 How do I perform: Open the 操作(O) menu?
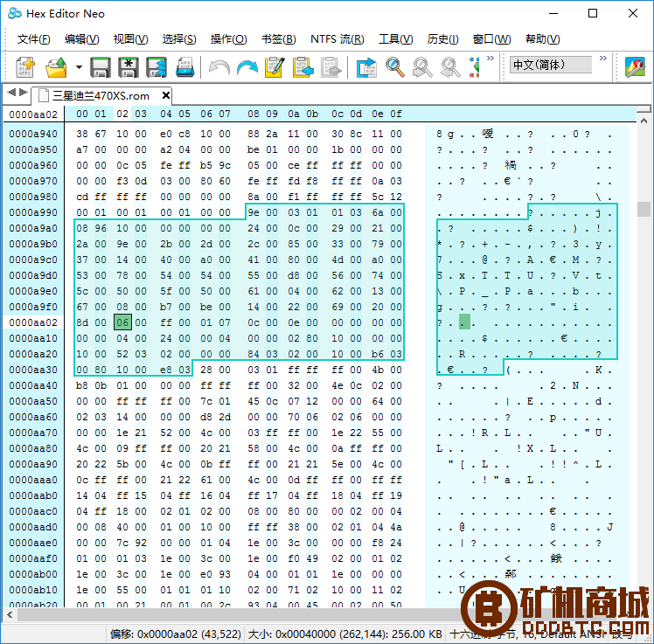pos(228,39)
